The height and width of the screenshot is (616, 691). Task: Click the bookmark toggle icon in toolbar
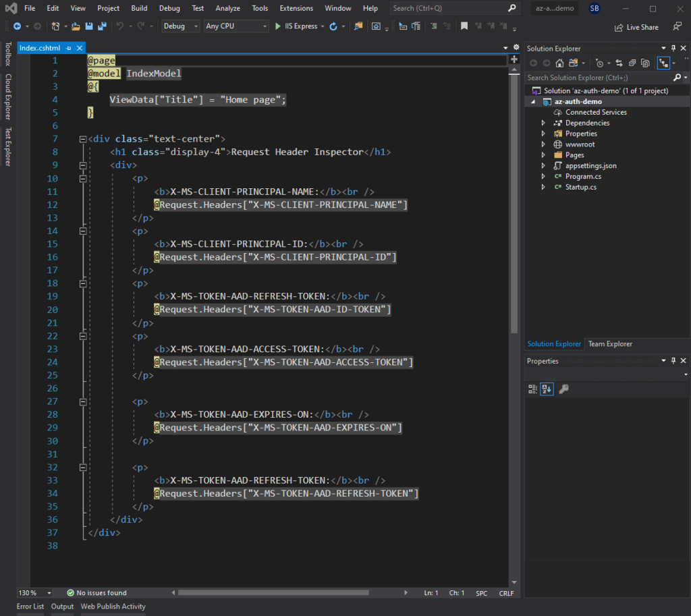point(464,26)
